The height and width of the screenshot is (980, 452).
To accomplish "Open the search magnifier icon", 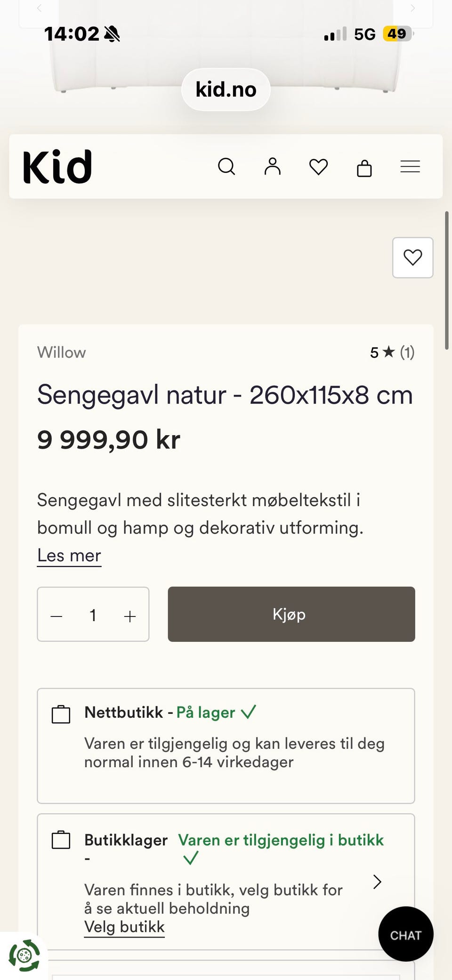I will [x=226, y=167].
